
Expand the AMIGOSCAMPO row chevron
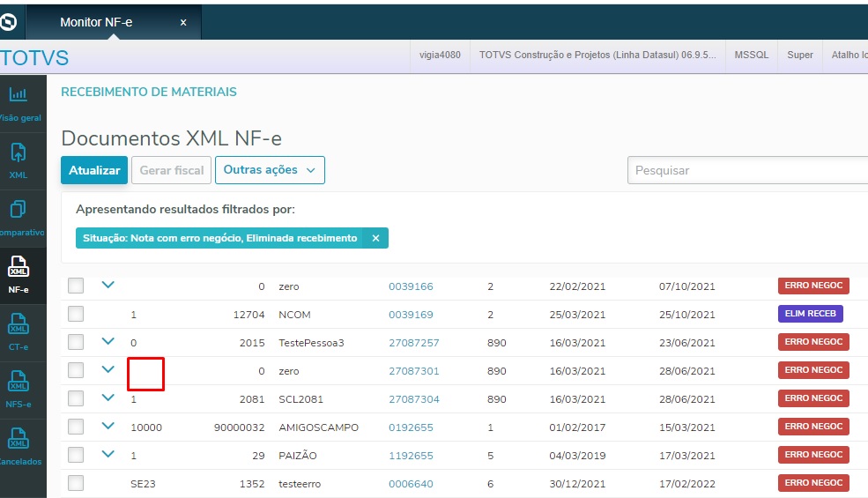coord(108,426)
